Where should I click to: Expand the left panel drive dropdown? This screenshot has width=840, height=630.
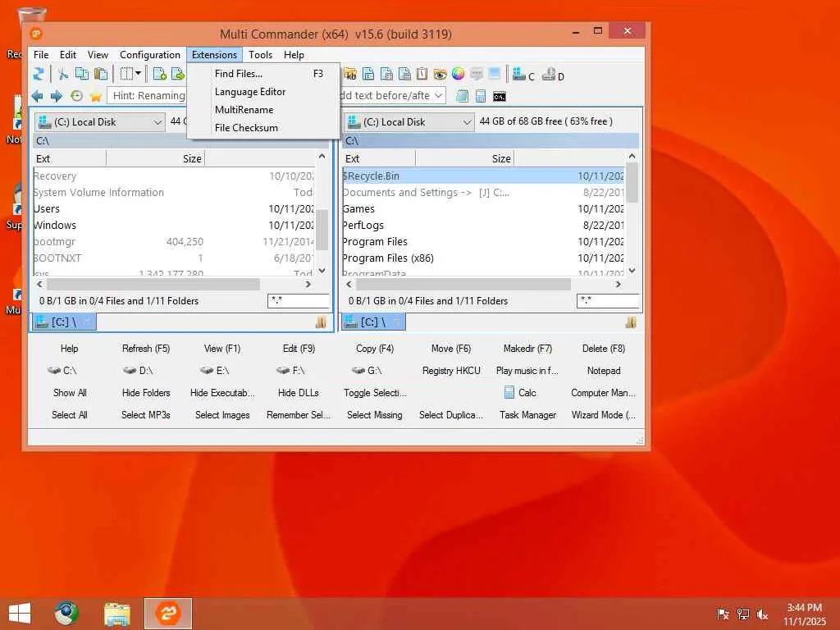[x=158, y=122]
